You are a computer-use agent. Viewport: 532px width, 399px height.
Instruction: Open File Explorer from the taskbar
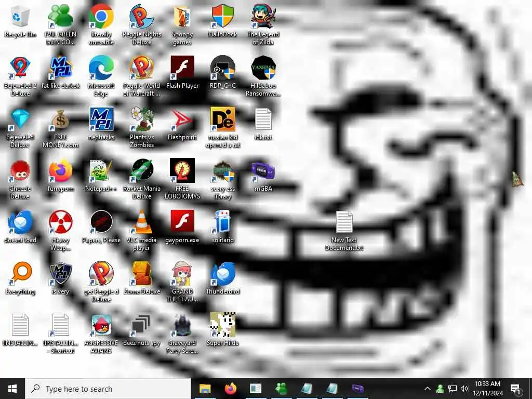pos(205,389)
